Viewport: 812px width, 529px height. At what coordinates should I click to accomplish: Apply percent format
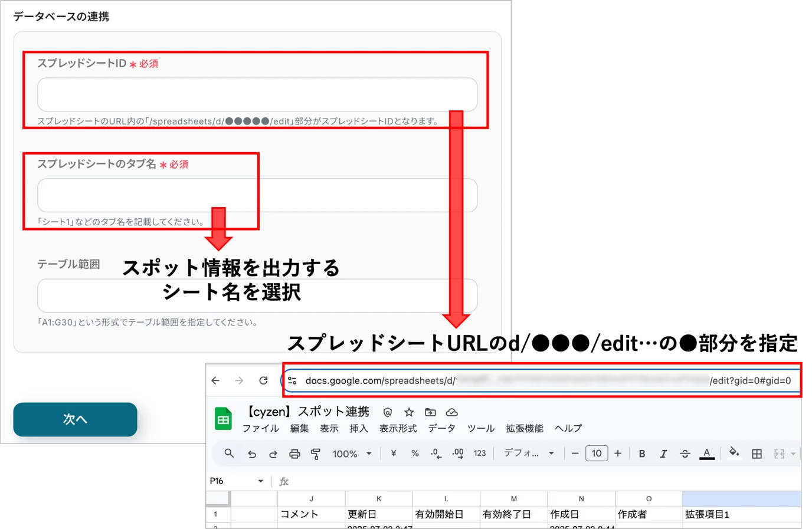[415, 454]
